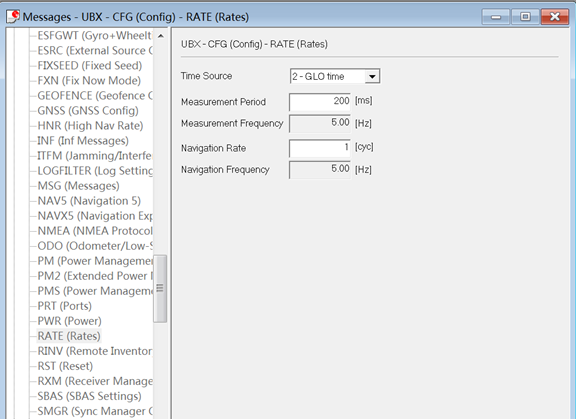Open the Time Source dropdown
The height and width of the screenshot is (420, 577).
coord(372,77)
